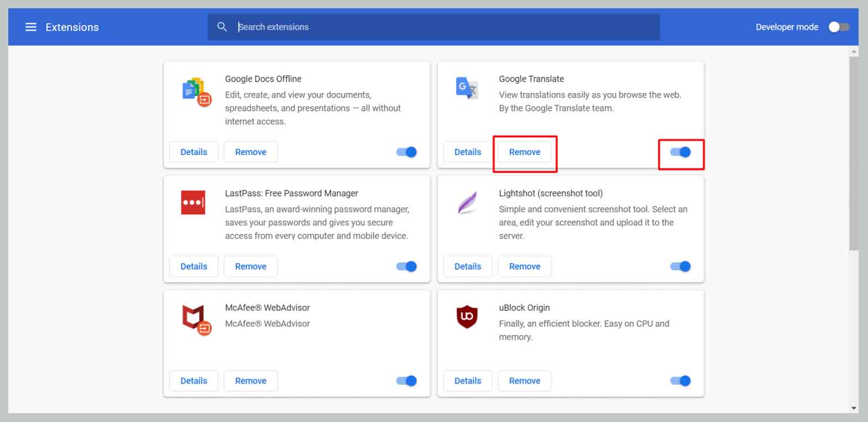Remove the uBlock Origin extension

click(525, 380)
